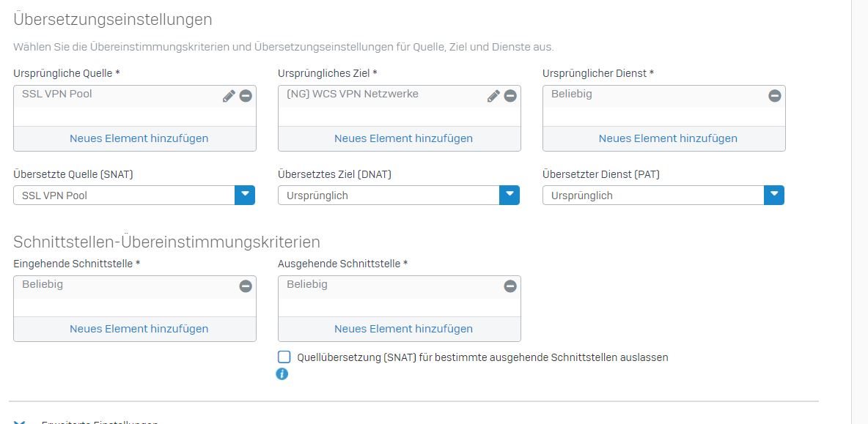Add new element to Ursprünglicher Dienst
The height and width of the screenshot is (424, 868).
point(668,138)
